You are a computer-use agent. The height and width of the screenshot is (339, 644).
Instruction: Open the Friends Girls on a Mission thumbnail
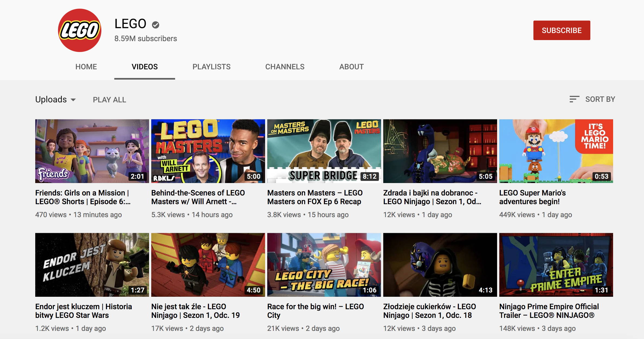click(92, 151)
